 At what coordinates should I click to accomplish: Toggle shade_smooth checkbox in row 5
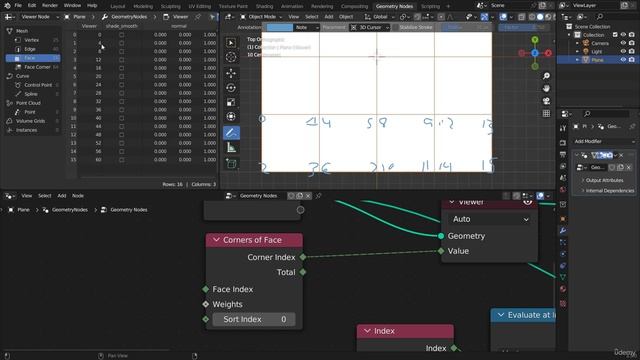tap(122, 76)
